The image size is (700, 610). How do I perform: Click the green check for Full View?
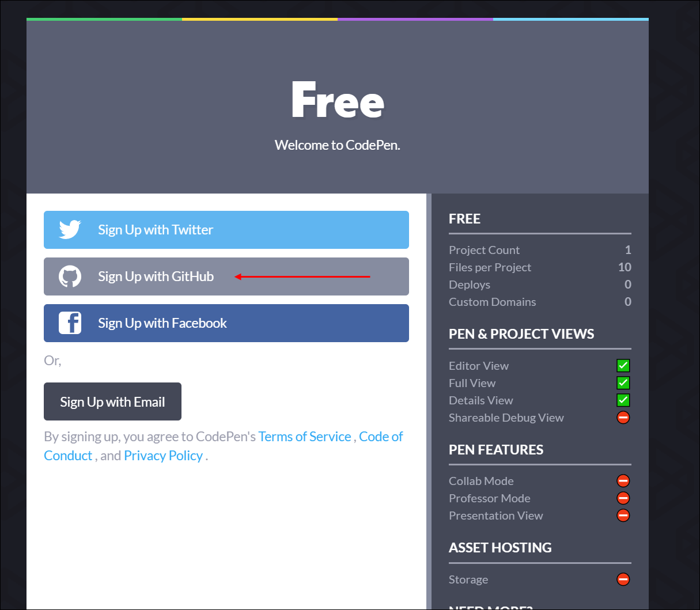point(623,383)
